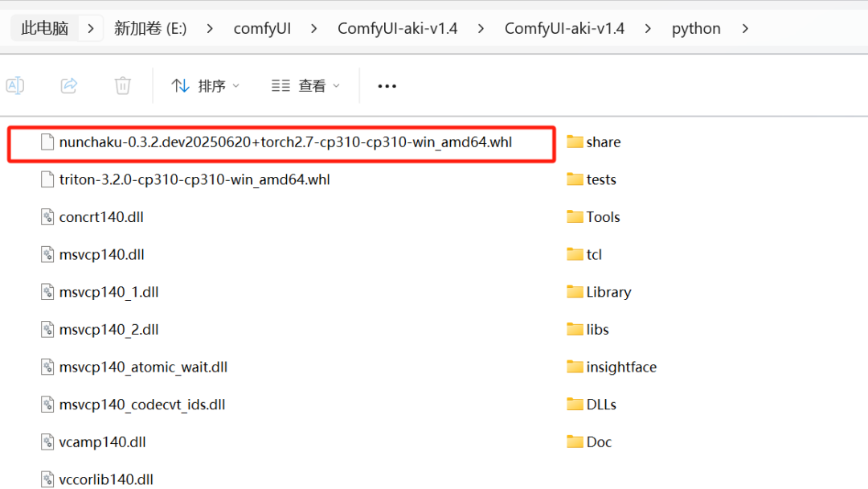Select the DLLs folder icon

575,405
